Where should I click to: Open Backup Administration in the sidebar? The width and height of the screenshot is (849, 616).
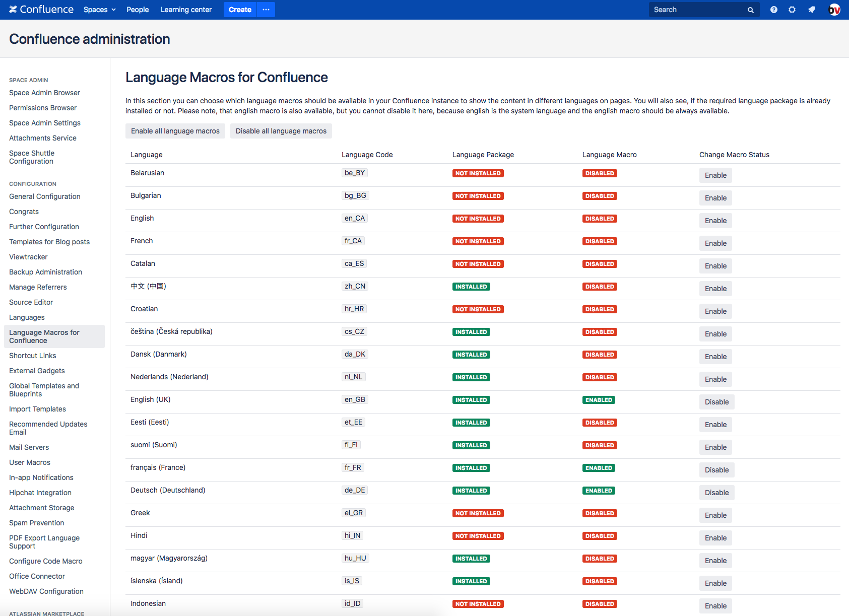[45, 272]
